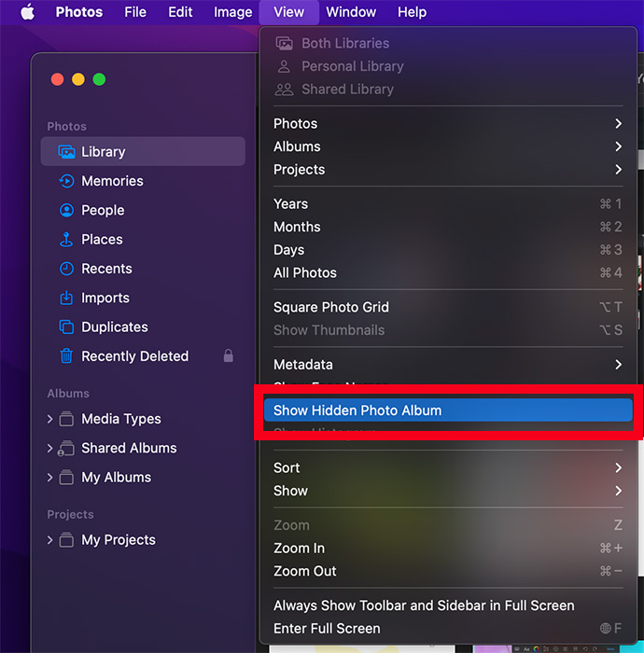The height and width of the screenshot is (653, 644).
Task: Open the Window menu
Action: click(351, 12)
